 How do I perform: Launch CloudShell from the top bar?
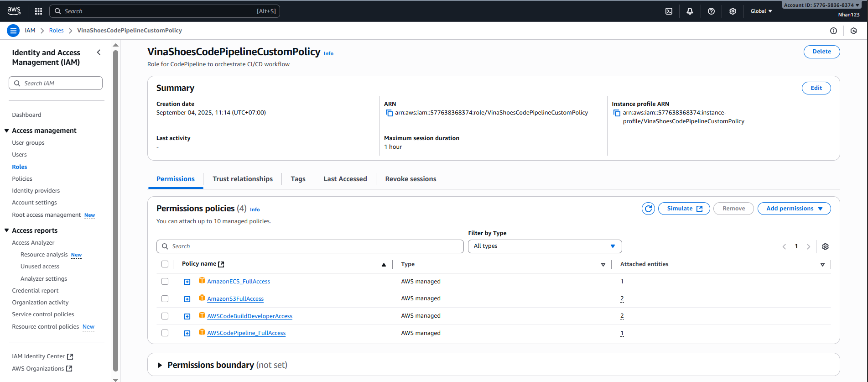pyautogui.click(x=669, y=11)
